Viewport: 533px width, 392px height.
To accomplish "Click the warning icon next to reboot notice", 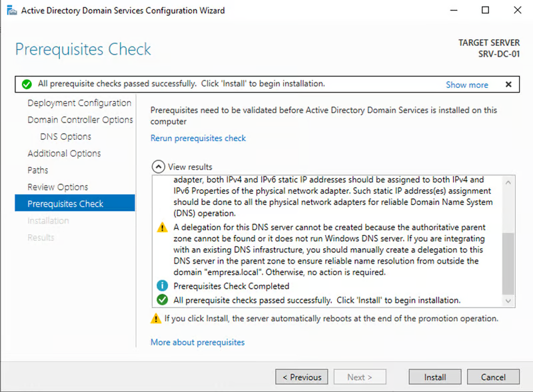I will click(156, 319).
